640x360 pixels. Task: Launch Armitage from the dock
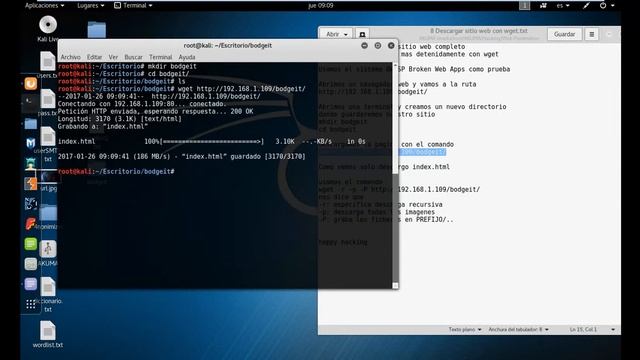(31, 164)
